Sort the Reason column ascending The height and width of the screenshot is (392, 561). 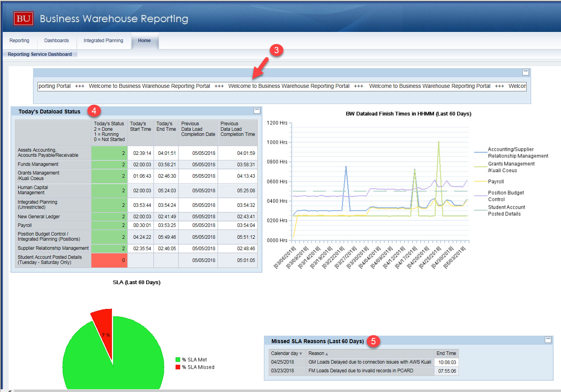tap(327, 354)
